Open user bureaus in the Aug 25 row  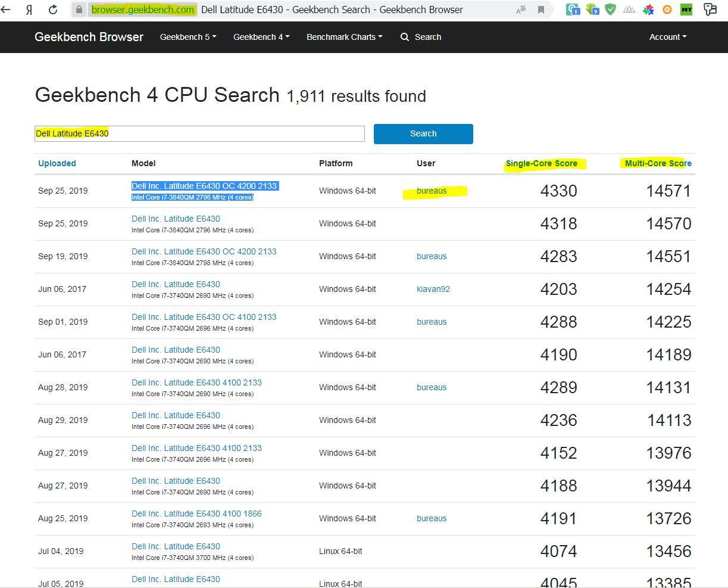[432, 518]
